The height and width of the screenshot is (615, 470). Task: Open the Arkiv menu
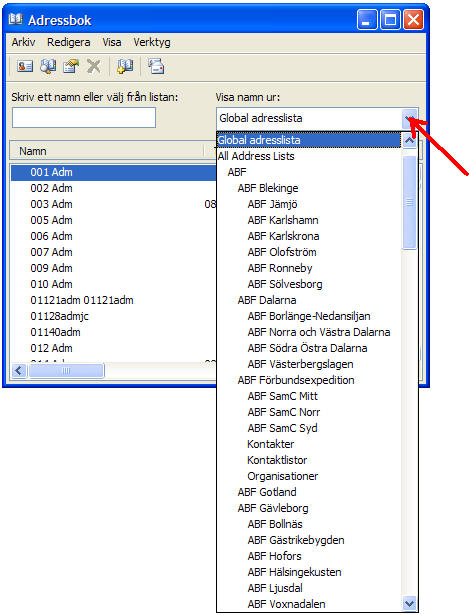[x=23, y=42]
